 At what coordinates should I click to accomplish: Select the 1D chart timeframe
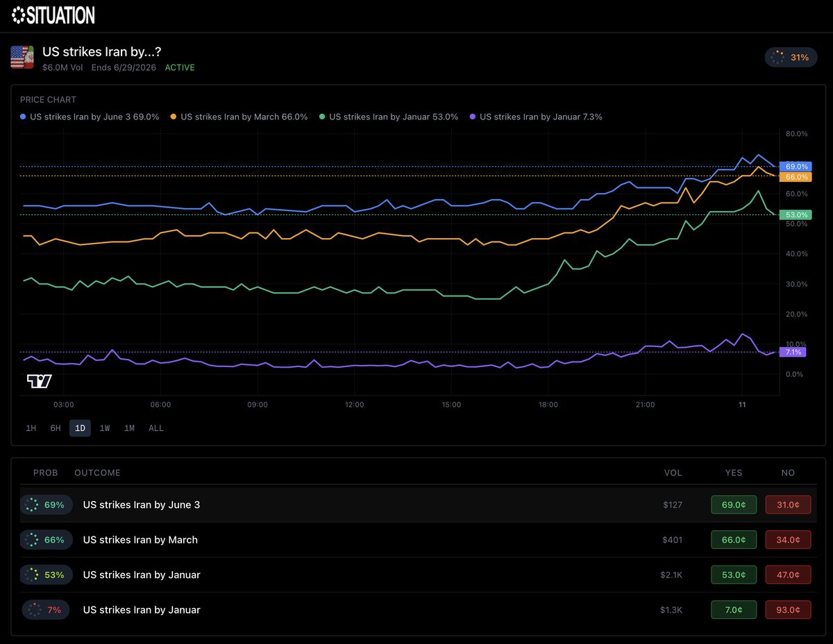[x=80, y=428]
